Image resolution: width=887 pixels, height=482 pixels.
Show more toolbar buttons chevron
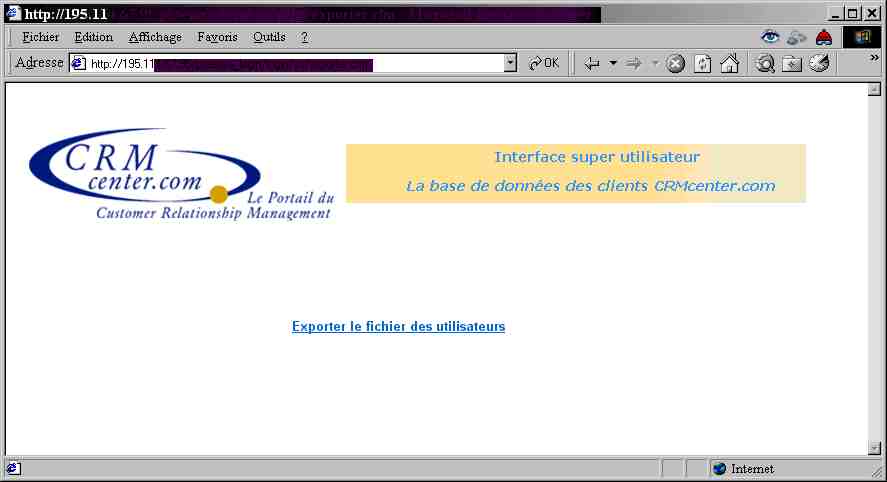(x=874, y=58)
